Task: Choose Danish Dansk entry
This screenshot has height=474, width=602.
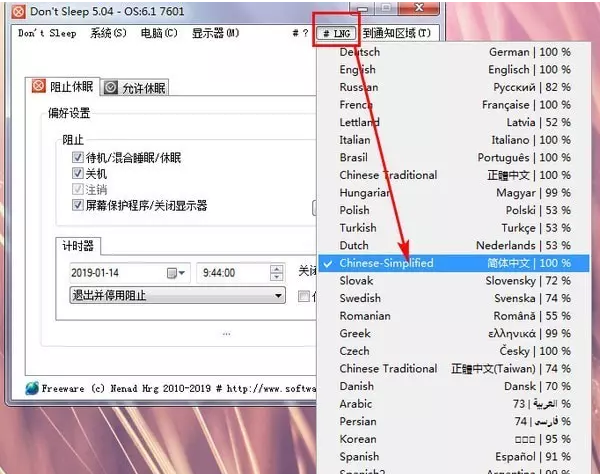Action: [x=454, y=386]
